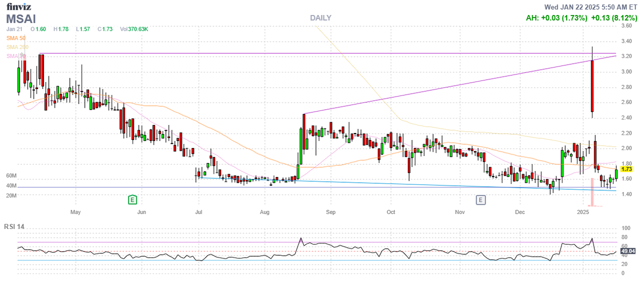Click the Jul month label

[x=198, y=212]
